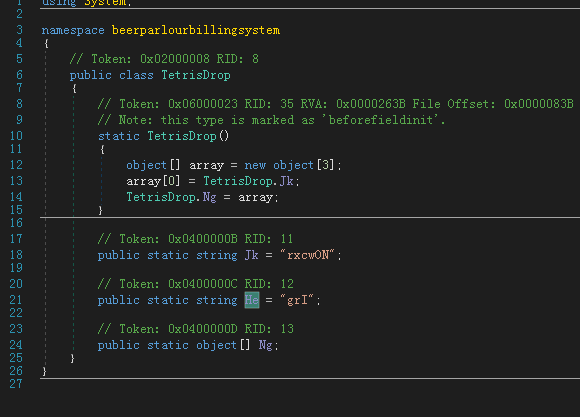Click the Jk field declaration name
Viewport: 580px width, 417px height.
pyautogui.click(x=252, y=255)
